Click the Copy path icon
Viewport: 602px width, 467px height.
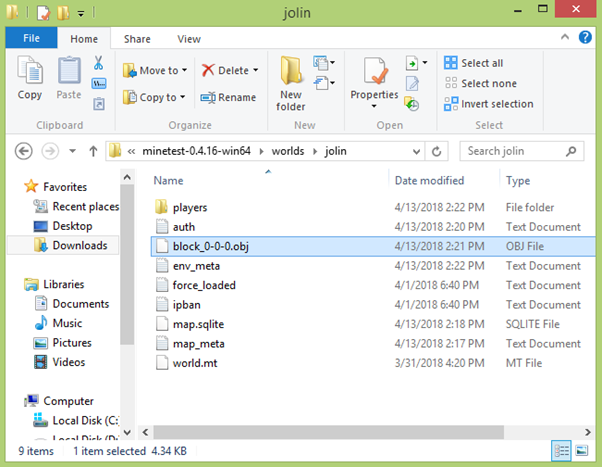[99, 83]
